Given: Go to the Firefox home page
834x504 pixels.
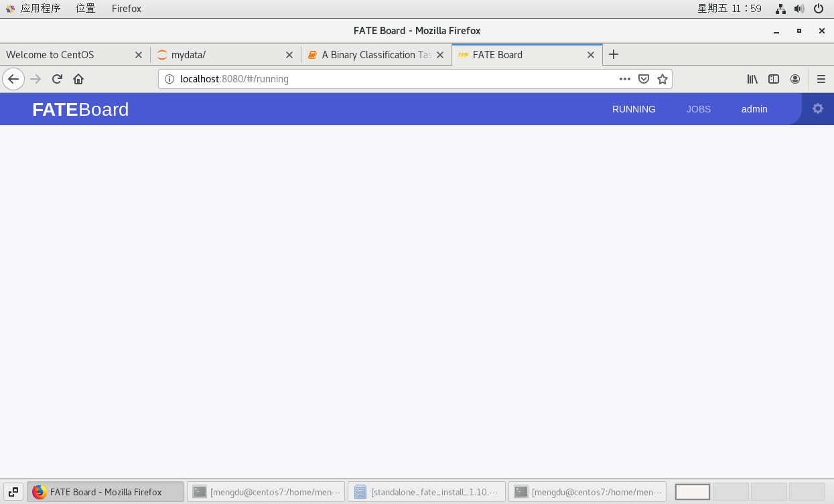Looking at the screenshot, I should pyautogui.click(x=78, y=79).
